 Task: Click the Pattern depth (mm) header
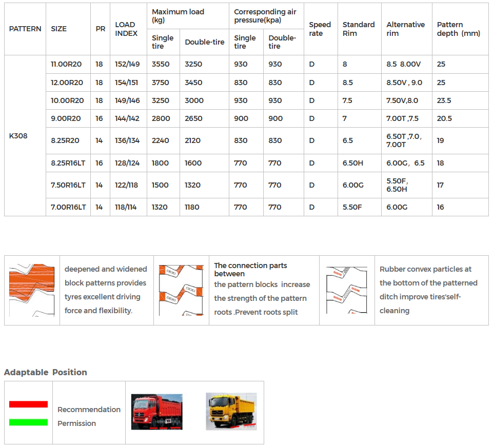pyautogui.click(x=459, y=29)
